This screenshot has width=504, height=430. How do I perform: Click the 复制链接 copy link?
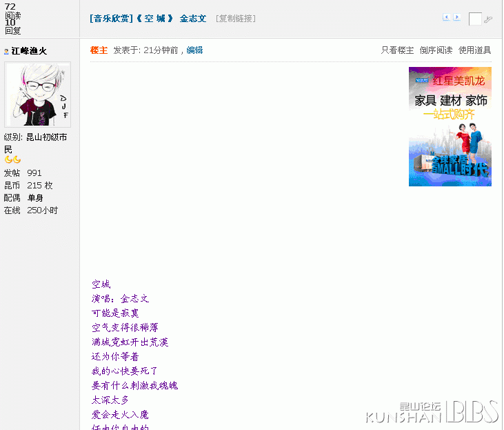(x=236, y=19)
